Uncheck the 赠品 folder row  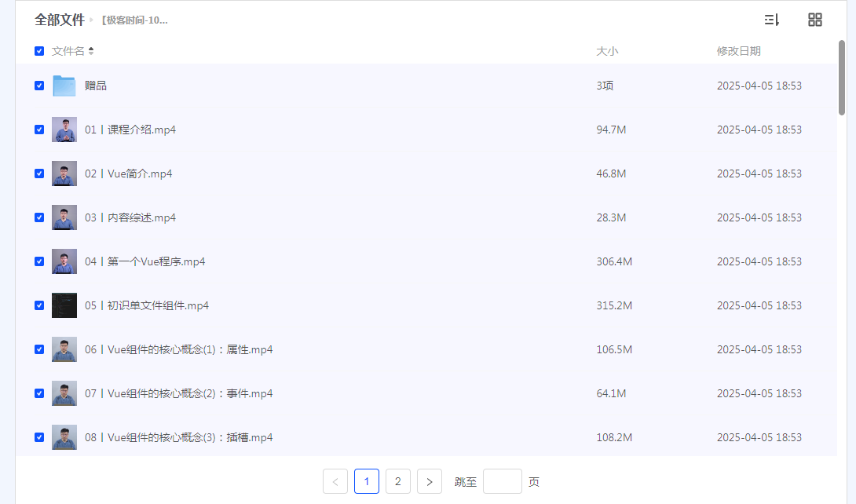38,85
